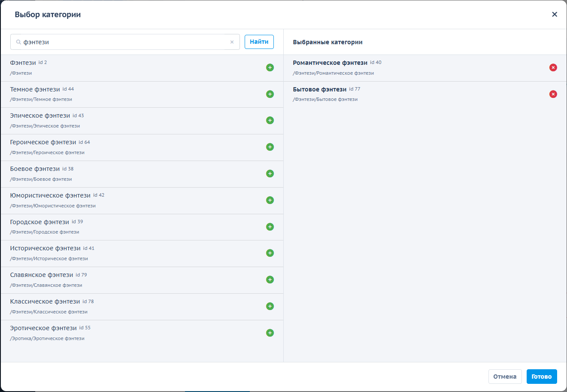The height and width of the screenshot is (392, 567).
Task: Click the Выбранные категории heading
Action: click(328, 42)
